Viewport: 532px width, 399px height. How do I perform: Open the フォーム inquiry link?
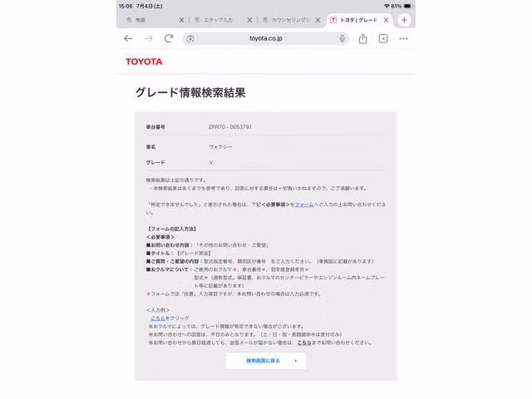coord(304,204)
